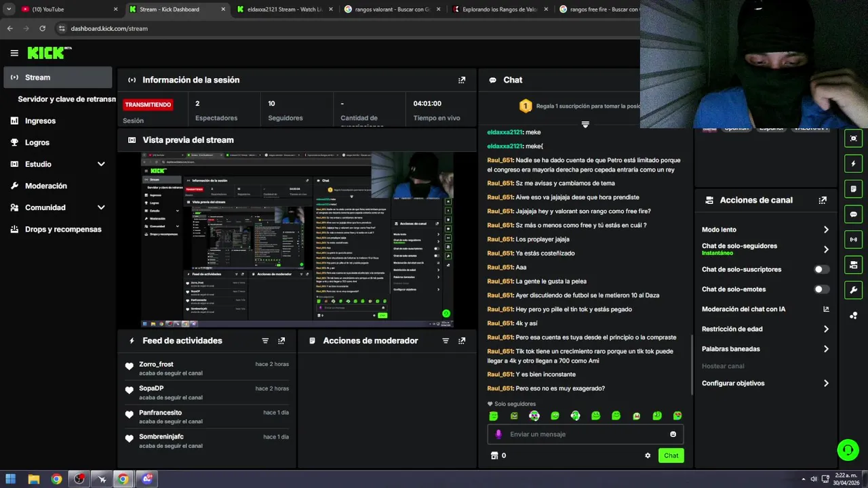Viewport: 868px width, 488px height.
Task: Pop out the Acciones de moderador panel
Action: pos(462,341)
